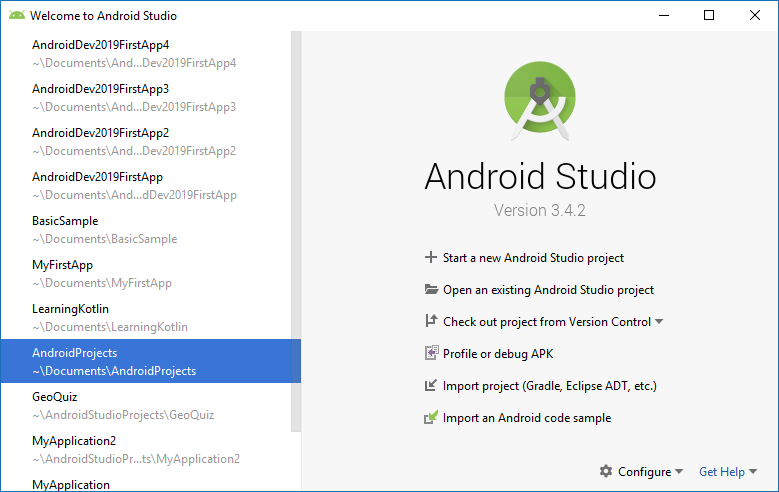Open the GeoQuiz recent project
The image size is (779, 492).
[x=151, y=406]
